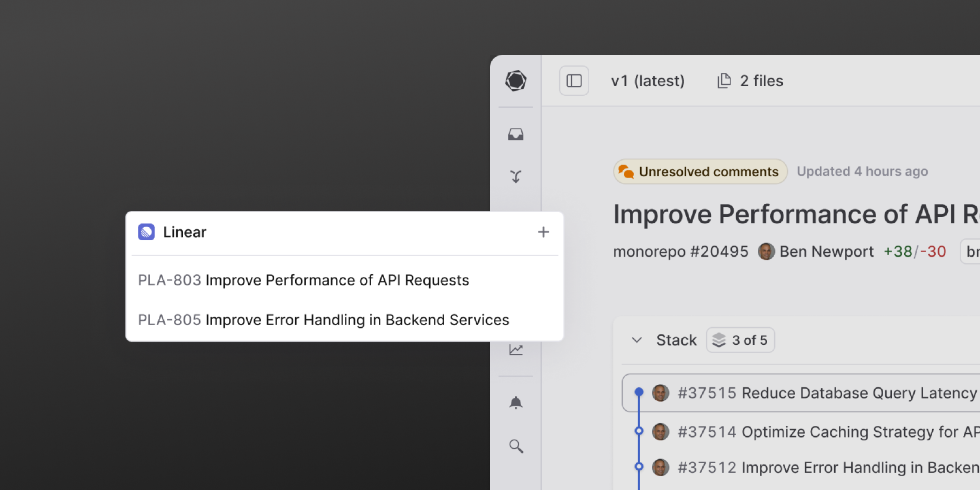
Task: Click the 3 of 5 stack progress indicator
Action: point(740,340)
